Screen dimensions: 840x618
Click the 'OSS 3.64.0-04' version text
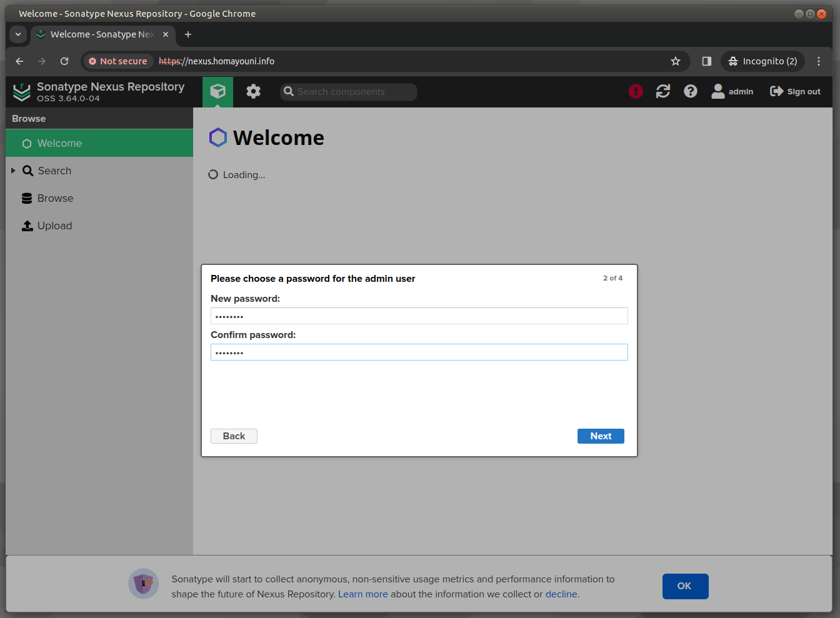tap(68, 99)
